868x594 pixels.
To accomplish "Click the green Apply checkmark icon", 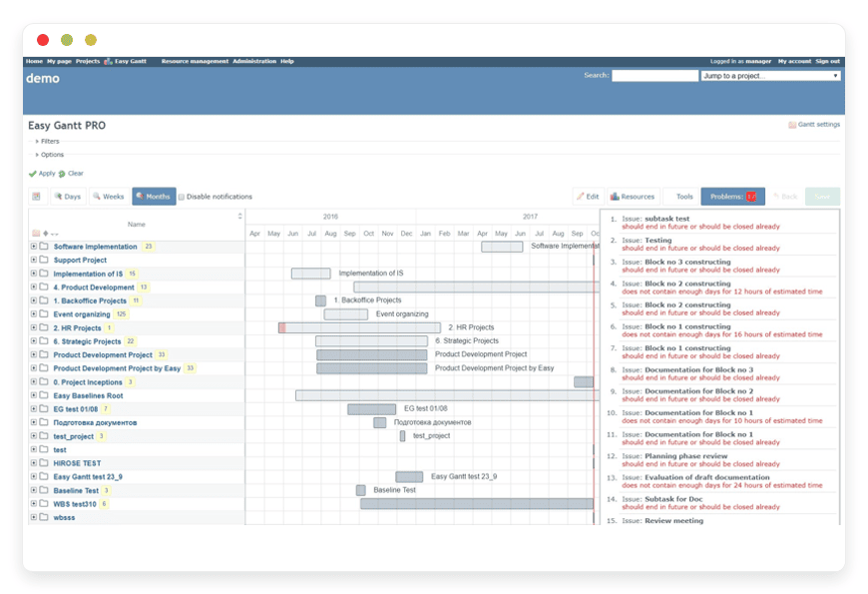I will (x=33, y=174).
